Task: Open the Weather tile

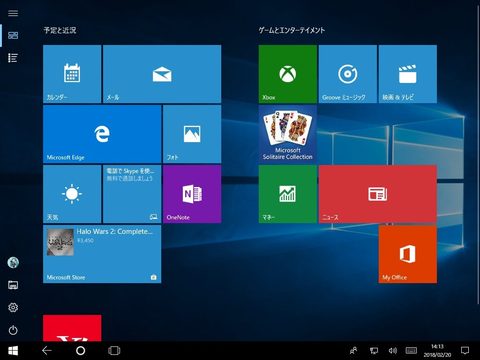Action: tap(72, 194)
